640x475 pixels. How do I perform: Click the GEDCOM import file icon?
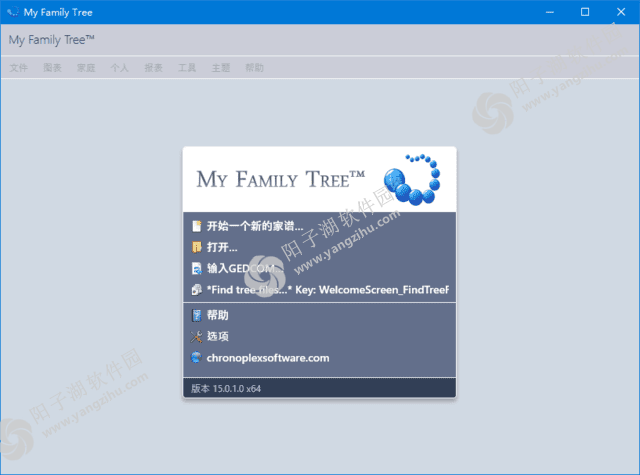click(197, 269)
